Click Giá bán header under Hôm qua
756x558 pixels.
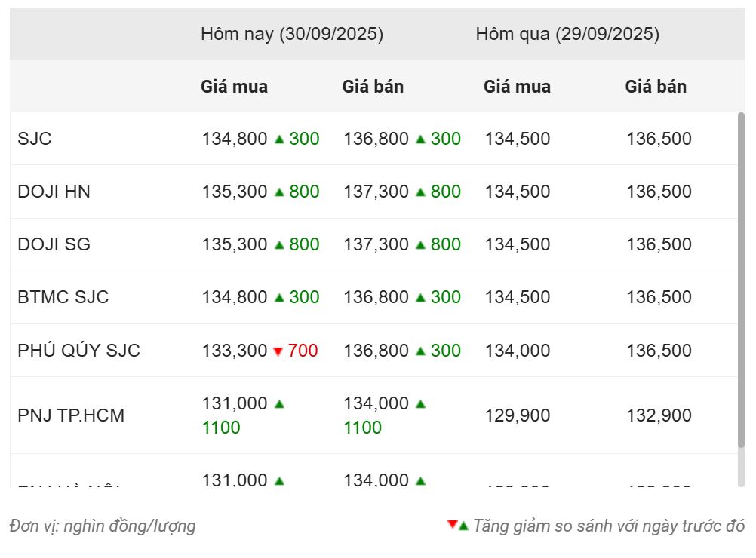pyautogui.click(x=656, y=87)
